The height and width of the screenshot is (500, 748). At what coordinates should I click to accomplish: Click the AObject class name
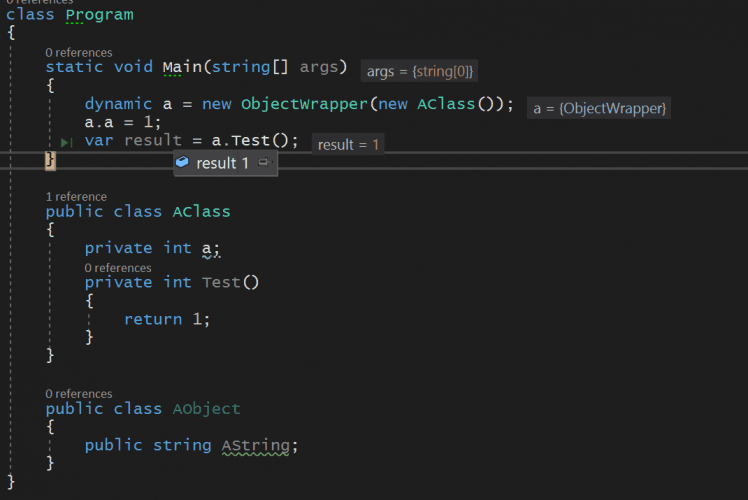click(206, 409)
